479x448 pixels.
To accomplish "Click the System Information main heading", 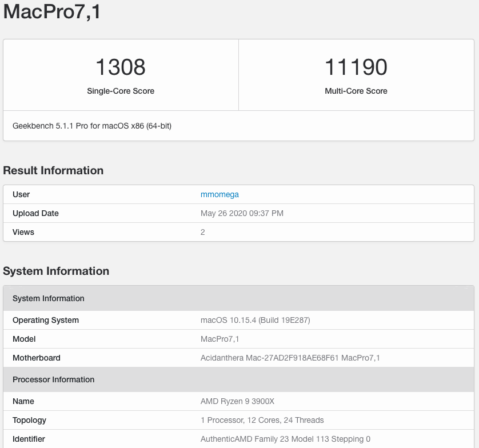I will tap(56, 271).
